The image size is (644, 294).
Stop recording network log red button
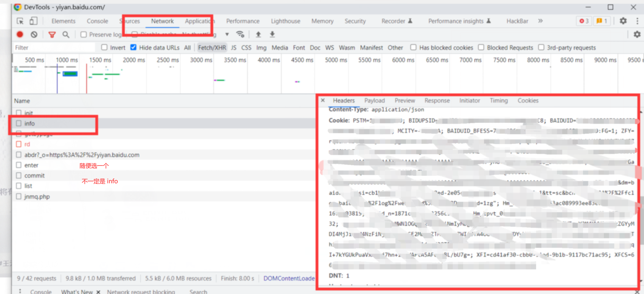pos(20,34)
